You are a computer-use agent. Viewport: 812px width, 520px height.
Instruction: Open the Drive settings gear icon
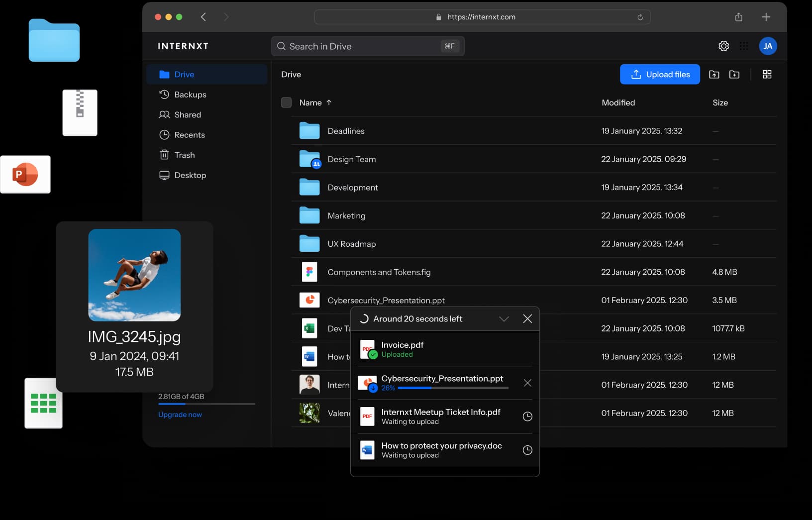[x=723, y=46]
